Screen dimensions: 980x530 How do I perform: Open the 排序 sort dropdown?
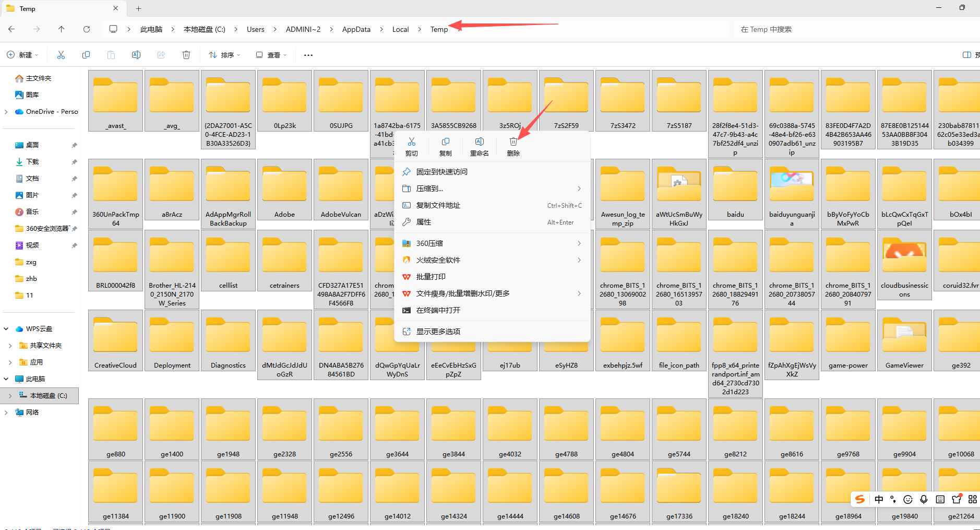click(x=224, y=55)
